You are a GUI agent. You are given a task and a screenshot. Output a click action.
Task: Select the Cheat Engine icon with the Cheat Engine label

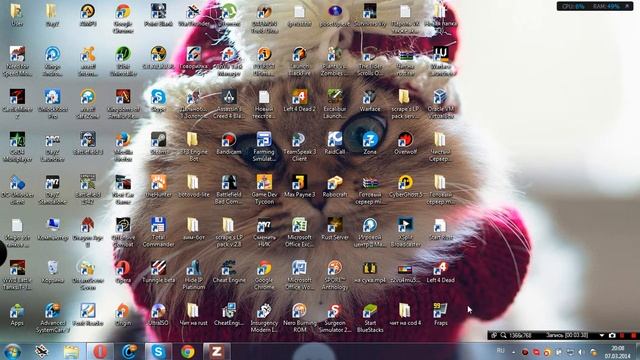coord(229,271)
